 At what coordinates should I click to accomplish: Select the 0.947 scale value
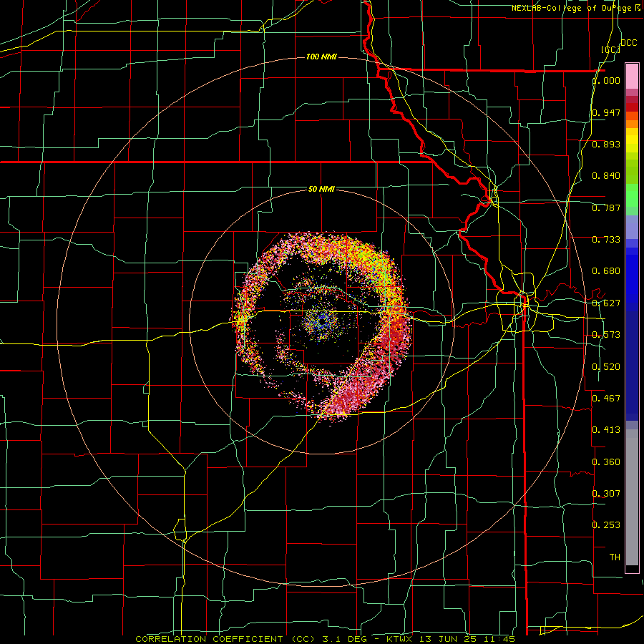click(606, 112)
